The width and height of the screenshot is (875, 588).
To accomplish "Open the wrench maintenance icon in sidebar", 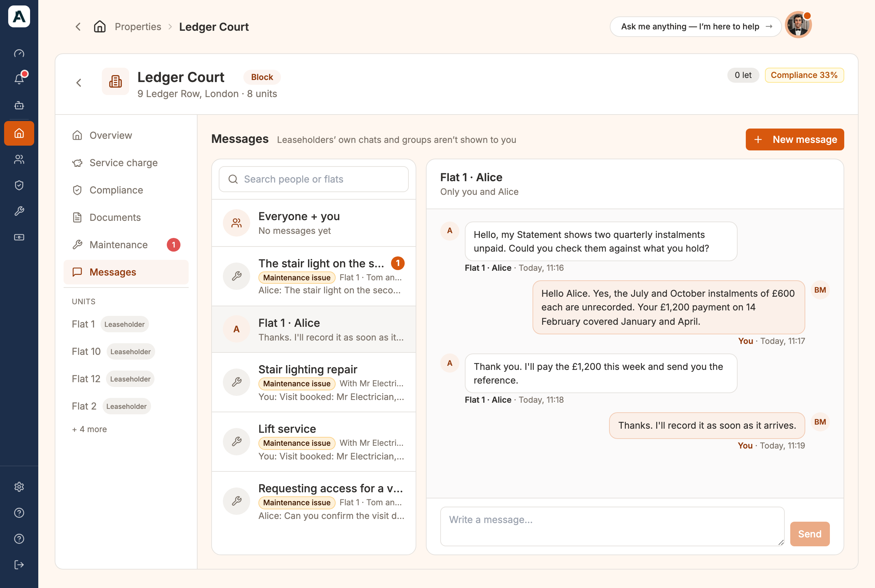I will (x=19, y=211).
